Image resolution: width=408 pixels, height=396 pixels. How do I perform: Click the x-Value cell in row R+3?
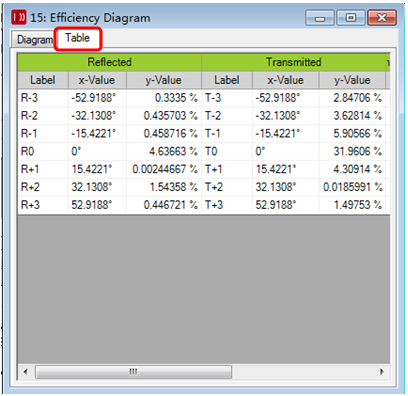click(97, 205)
